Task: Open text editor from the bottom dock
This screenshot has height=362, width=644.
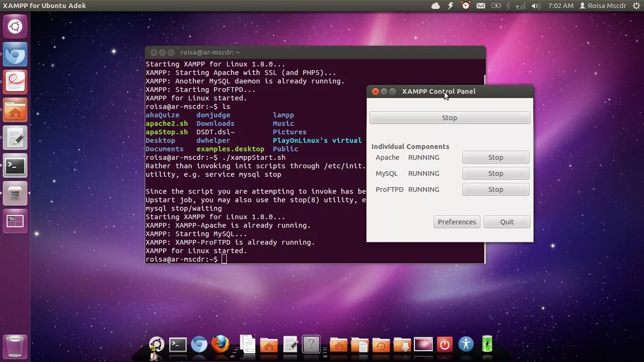Action: pos(290,345)
